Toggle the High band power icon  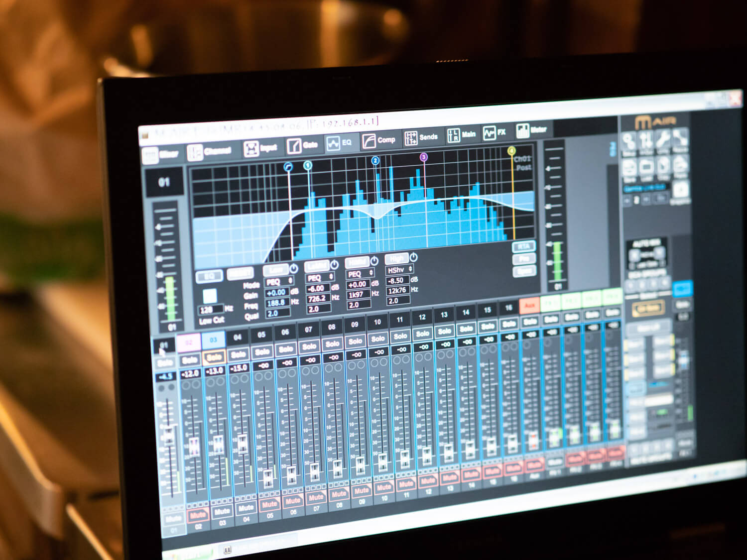[413, 257]
